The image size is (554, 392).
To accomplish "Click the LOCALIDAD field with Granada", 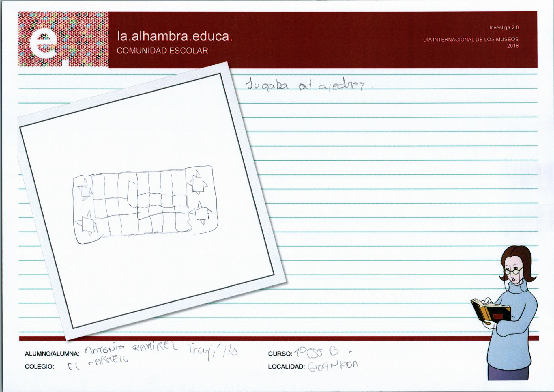I will 333,366.
